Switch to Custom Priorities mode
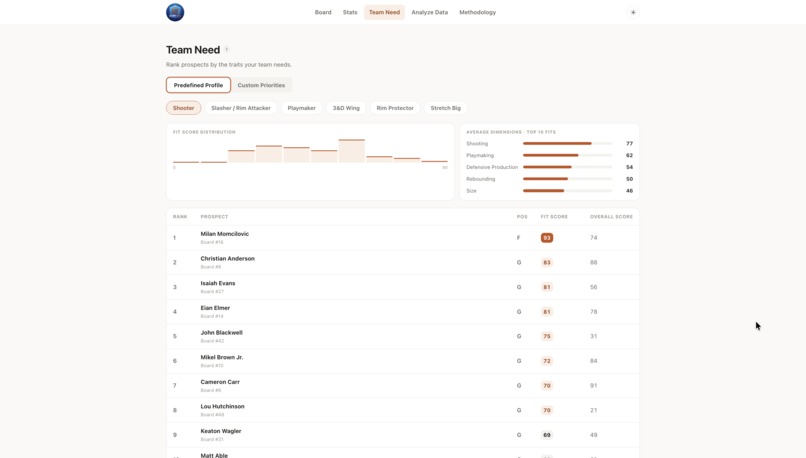806x458 pixels. pos(261,85)
